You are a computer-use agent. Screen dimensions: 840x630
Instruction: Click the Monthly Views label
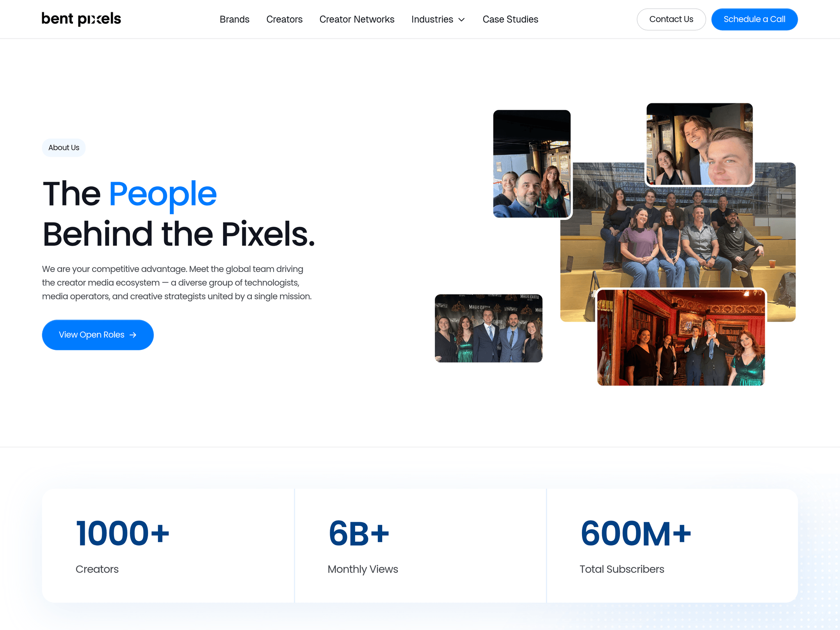(x=363, y=569)
